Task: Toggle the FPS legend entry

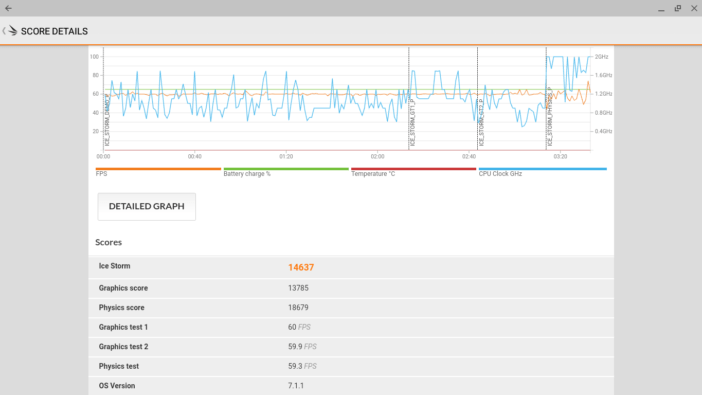Action: (158, 172)
